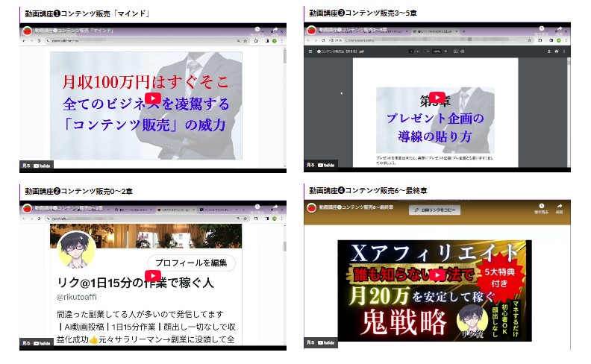Click the tomato channel avatar on video ❹
This screenshot has width=591, height=364.
312,208
